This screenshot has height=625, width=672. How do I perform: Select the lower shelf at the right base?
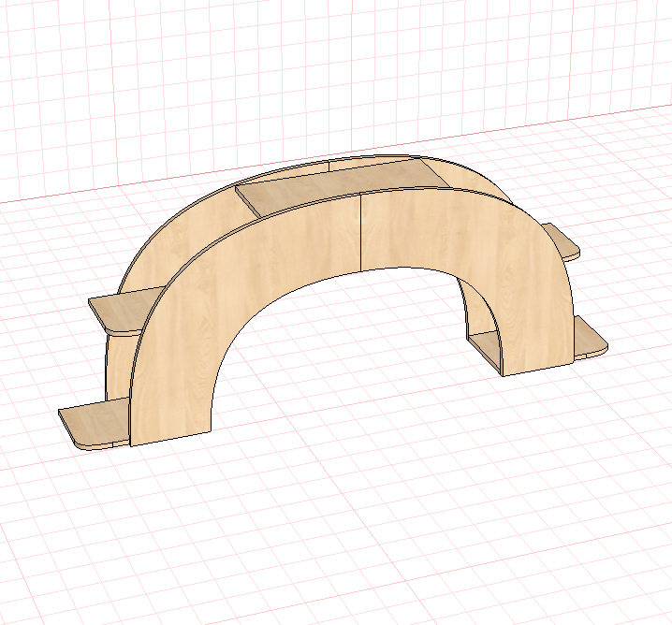coord(590,339)
